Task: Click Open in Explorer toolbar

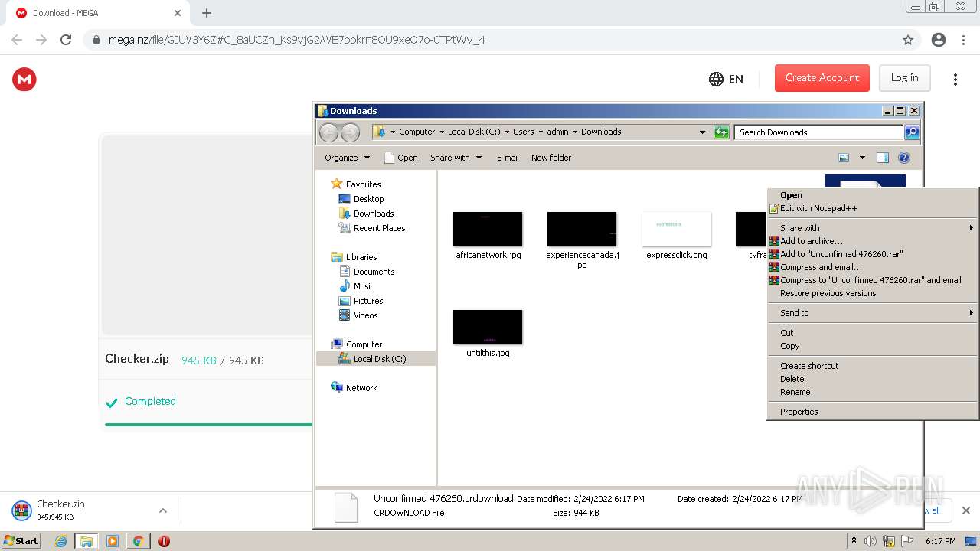Action: point(400,158)
